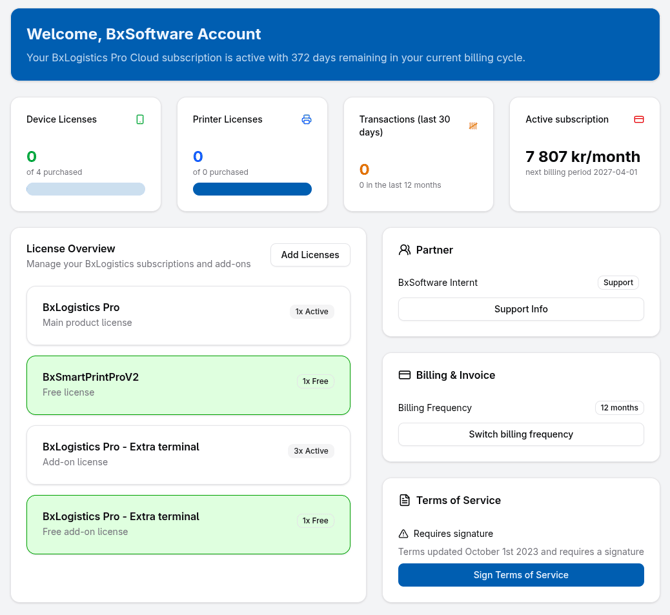Click the 3x Active badge for Extra terminal
The width and height of the screenshot is (670, 615).
pyautogui.click(x=311, y=451)
